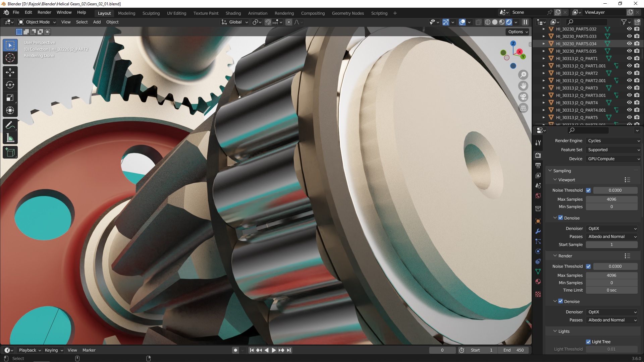This screenshot has width=644, height=362.
Task: Uncheck the Viewport Denoise checkbox
Action: point(560,218)
